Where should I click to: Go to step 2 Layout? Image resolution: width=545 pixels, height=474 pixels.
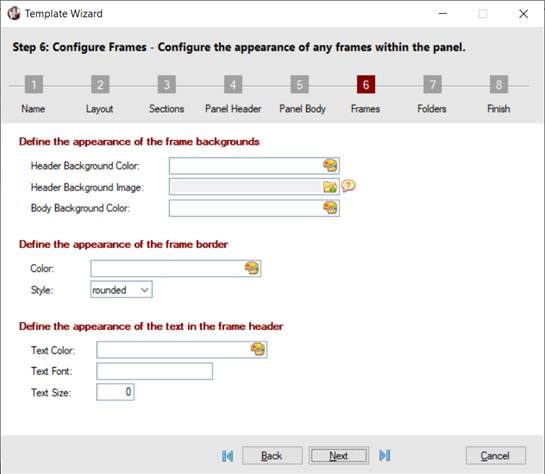pyautogui.click(x=100, y=84)
